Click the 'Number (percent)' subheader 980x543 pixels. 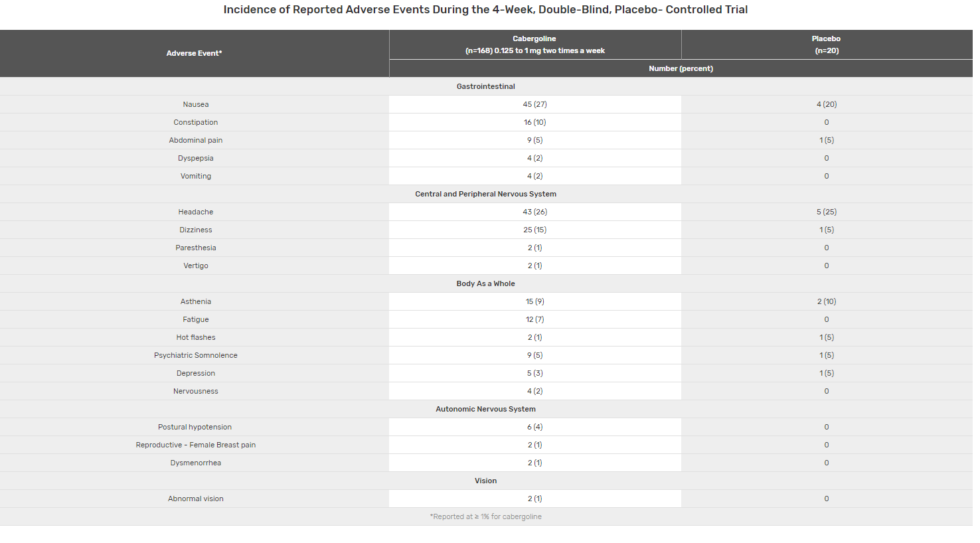pos(681,68)
